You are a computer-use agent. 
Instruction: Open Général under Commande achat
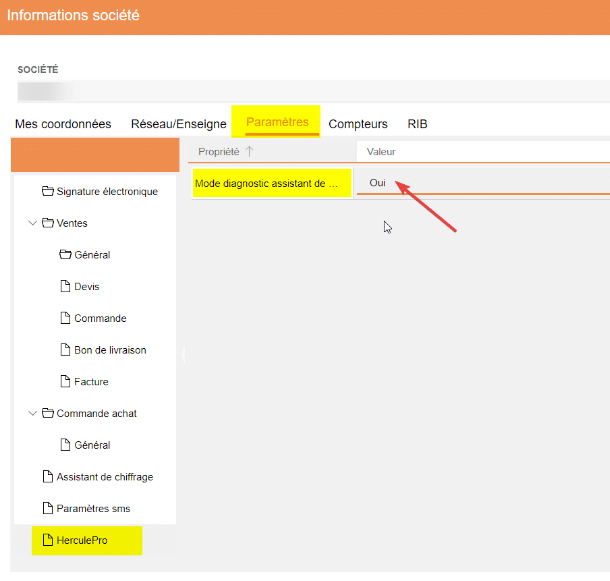point(92,445)
